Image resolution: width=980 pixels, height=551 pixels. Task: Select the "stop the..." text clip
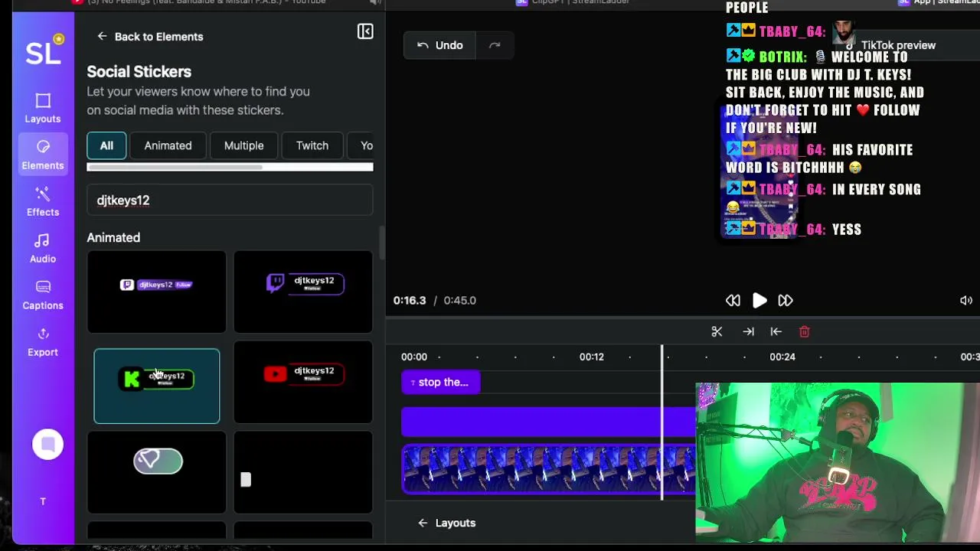[441, 382]
